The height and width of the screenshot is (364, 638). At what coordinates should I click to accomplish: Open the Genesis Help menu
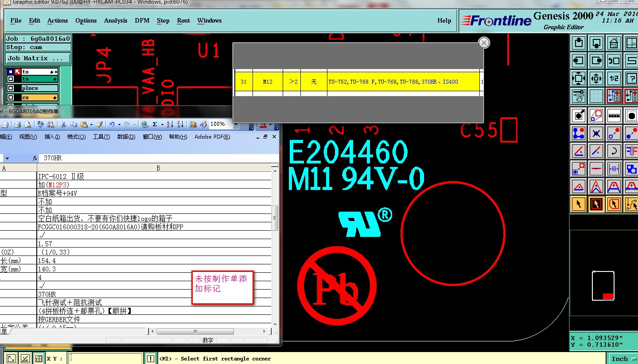(444, 20)
